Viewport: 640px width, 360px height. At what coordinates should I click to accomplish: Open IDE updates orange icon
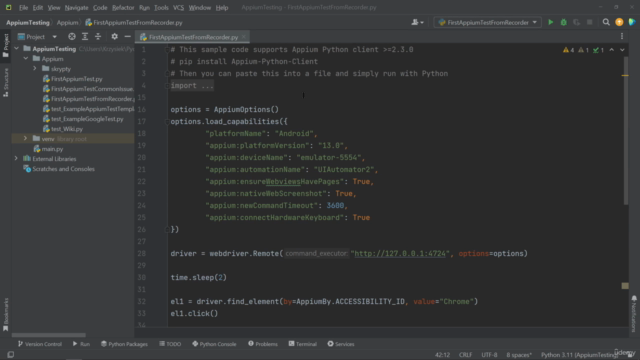[619, 22]
